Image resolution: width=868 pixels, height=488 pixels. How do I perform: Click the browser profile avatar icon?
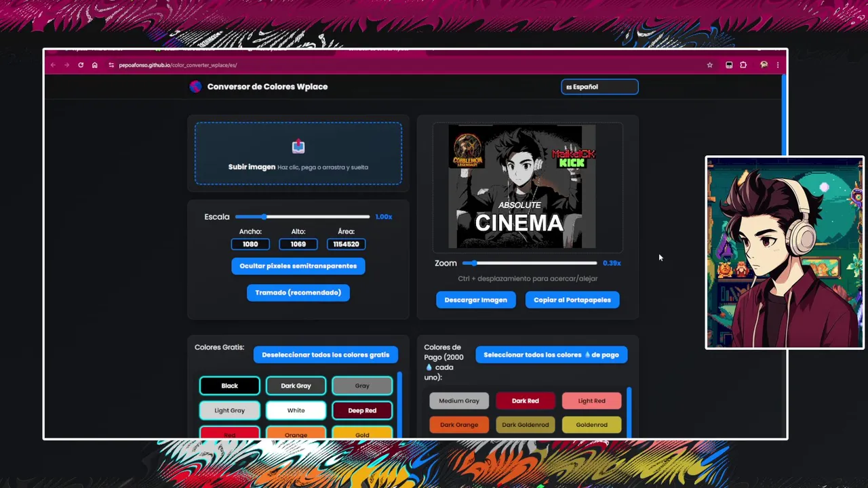pyautogui.click(x=764, y=65)
